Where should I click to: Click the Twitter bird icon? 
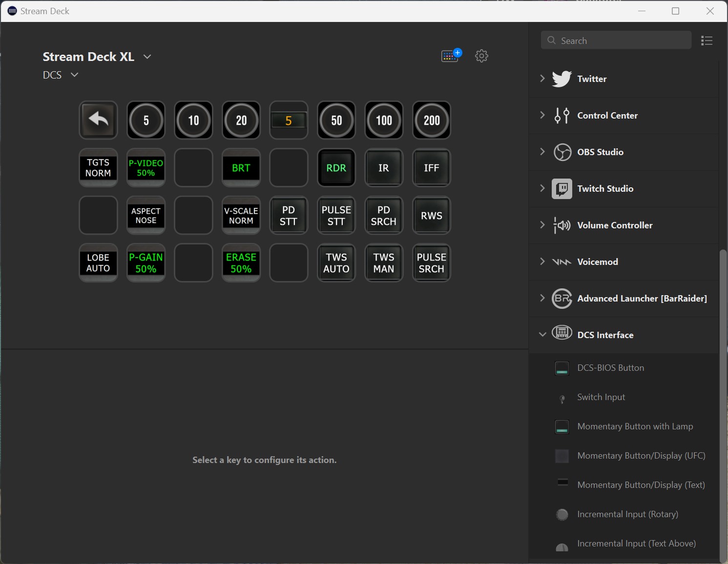tap(562, 79)
